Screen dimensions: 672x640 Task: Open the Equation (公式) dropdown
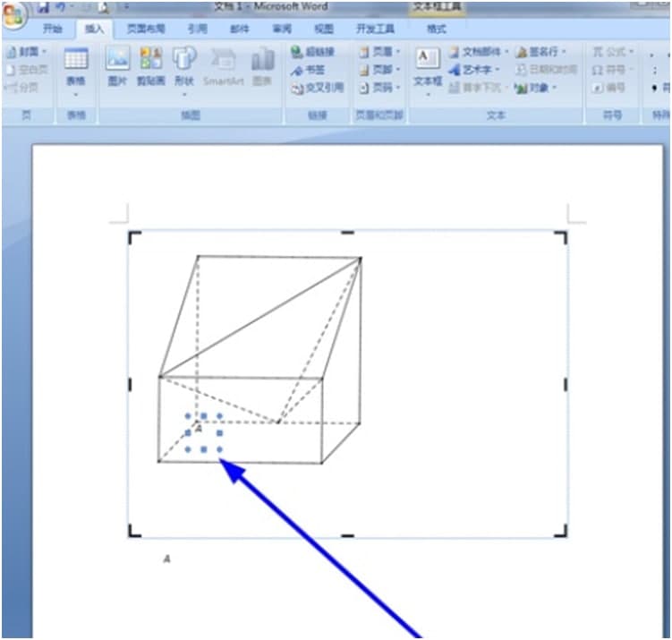[613, 52]
